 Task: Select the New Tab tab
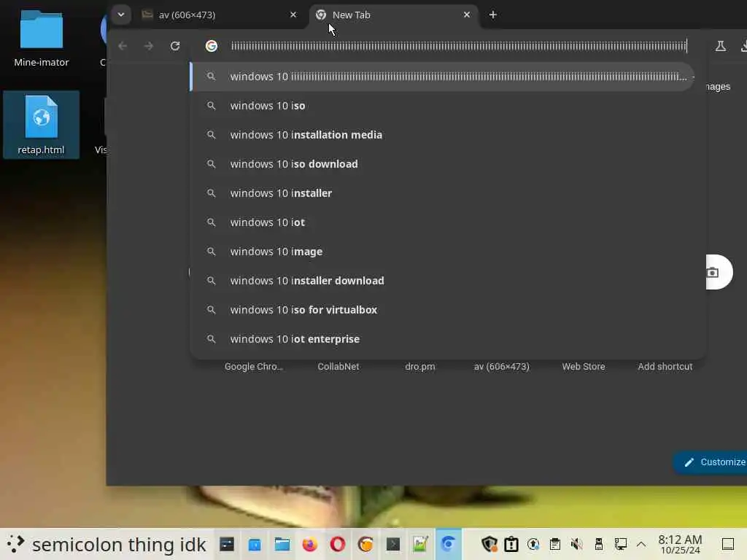pyautogui.click(x=393, y=15)
